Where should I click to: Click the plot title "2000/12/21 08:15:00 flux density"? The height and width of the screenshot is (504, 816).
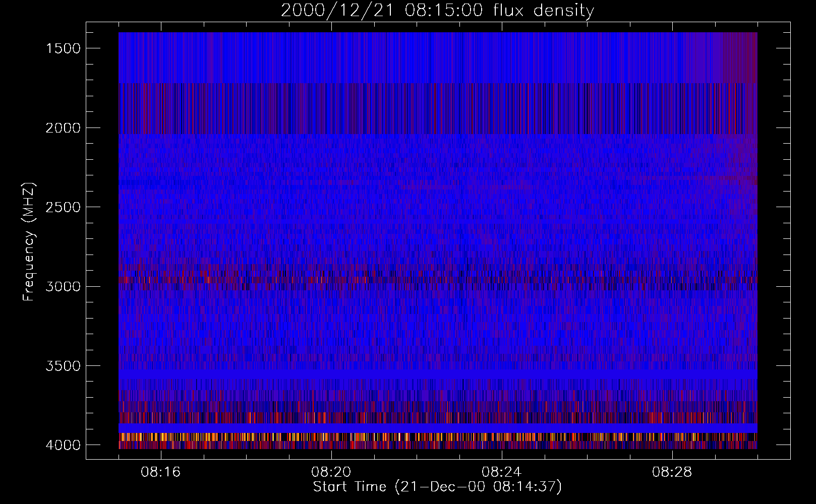pyautogui.click(x=437, y=11)
